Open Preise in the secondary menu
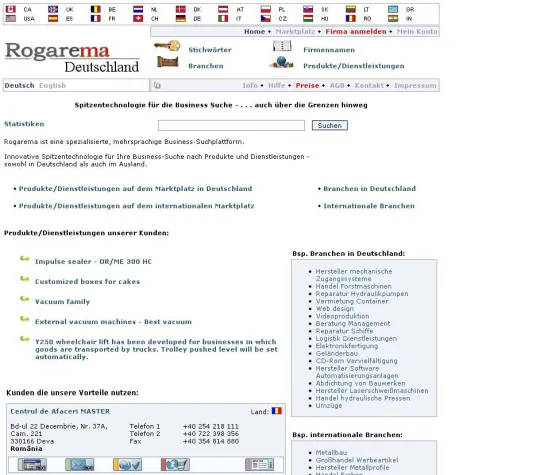The image size is (544, 475). pos(307,85)
